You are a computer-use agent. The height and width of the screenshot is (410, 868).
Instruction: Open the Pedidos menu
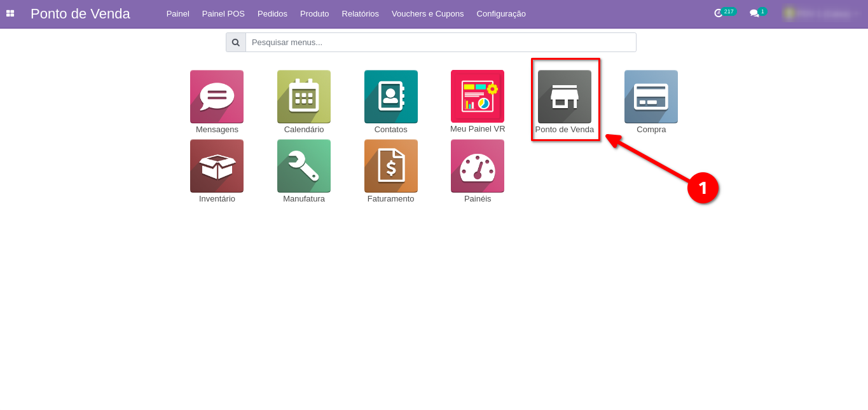pos(272,13)
